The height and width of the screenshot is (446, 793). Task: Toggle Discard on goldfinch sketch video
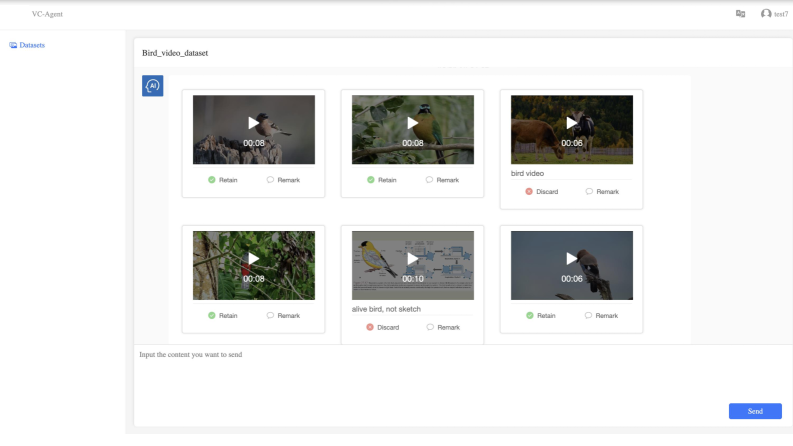coord(383,328)
